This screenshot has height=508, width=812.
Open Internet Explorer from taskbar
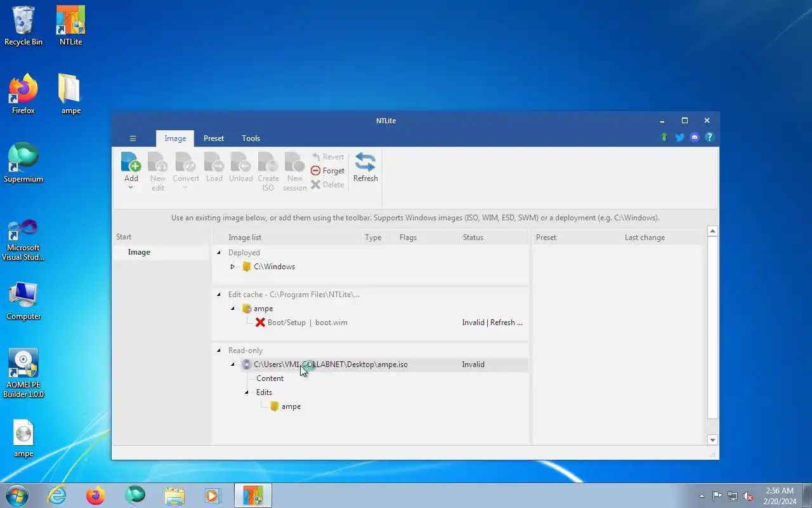click(x=57, y=495)
